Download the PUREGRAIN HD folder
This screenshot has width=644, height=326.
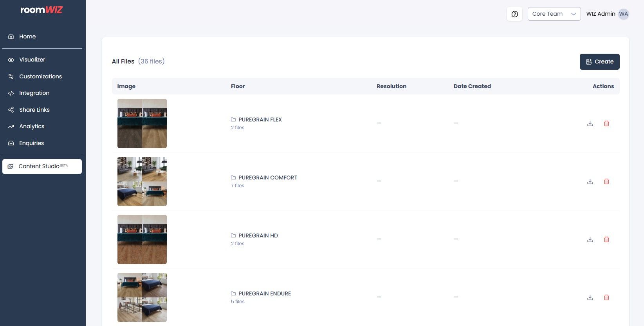(590, 239)
